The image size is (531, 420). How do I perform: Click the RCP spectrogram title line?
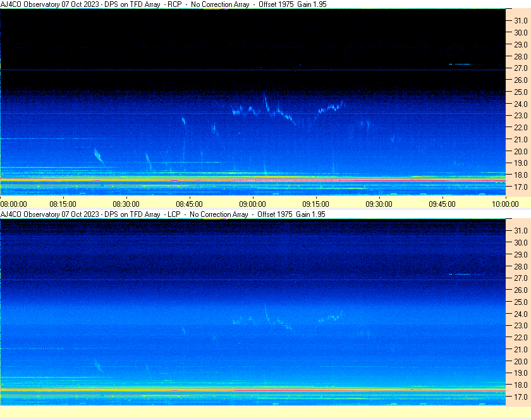(164, 4)
